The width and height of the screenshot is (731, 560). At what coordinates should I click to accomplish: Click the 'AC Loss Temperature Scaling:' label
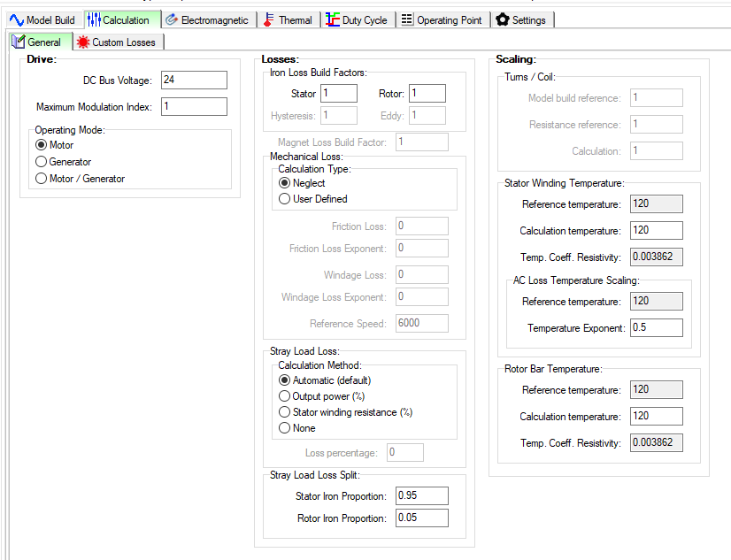576,280
